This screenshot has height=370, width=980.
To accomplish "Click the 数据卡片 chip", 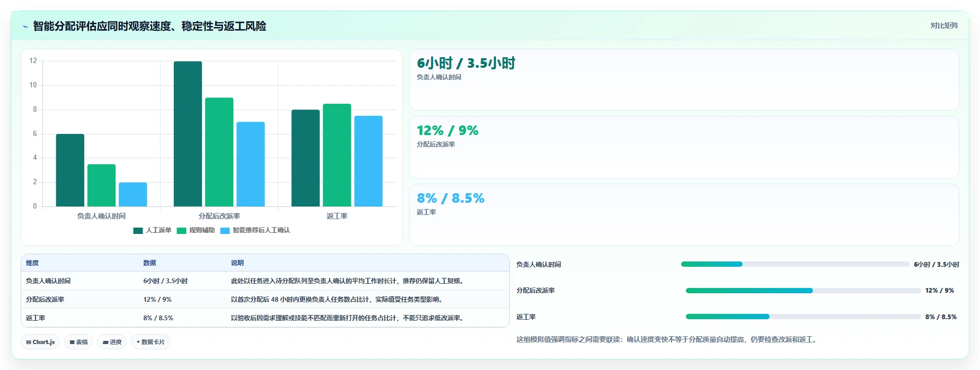I will (151, 342).
